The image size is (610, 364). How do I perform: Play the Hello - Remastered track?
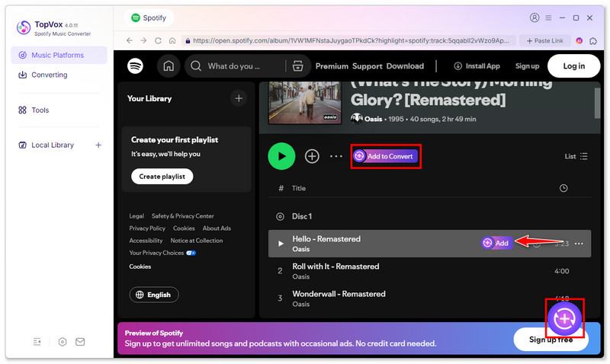point(281,244)
